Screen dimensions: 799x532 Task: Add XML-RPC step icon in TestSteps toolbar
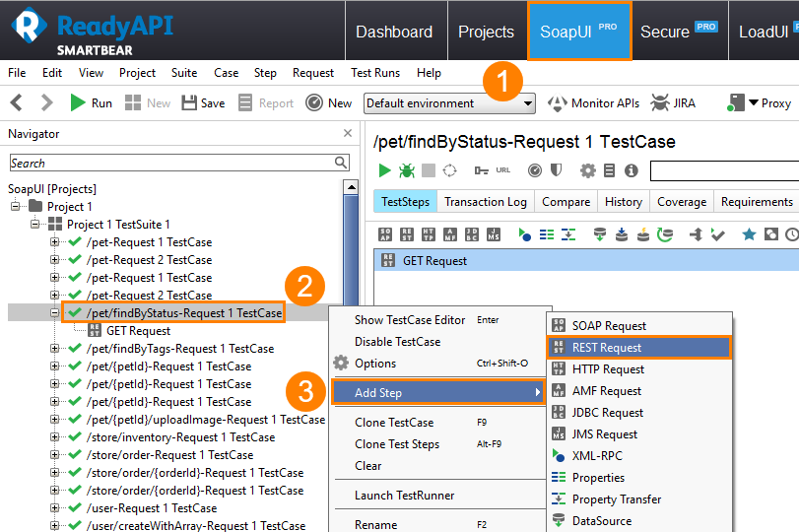click(525, 234)
